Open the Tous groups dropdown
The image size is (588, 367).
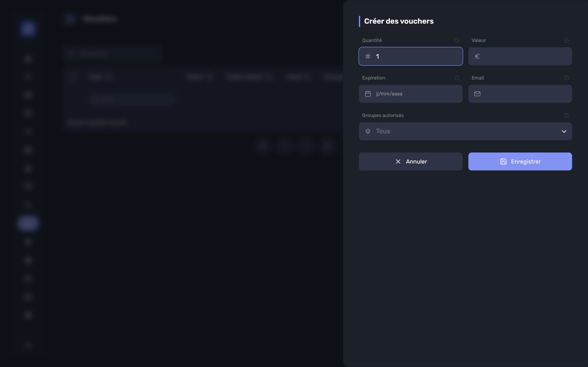pos(465,131)
